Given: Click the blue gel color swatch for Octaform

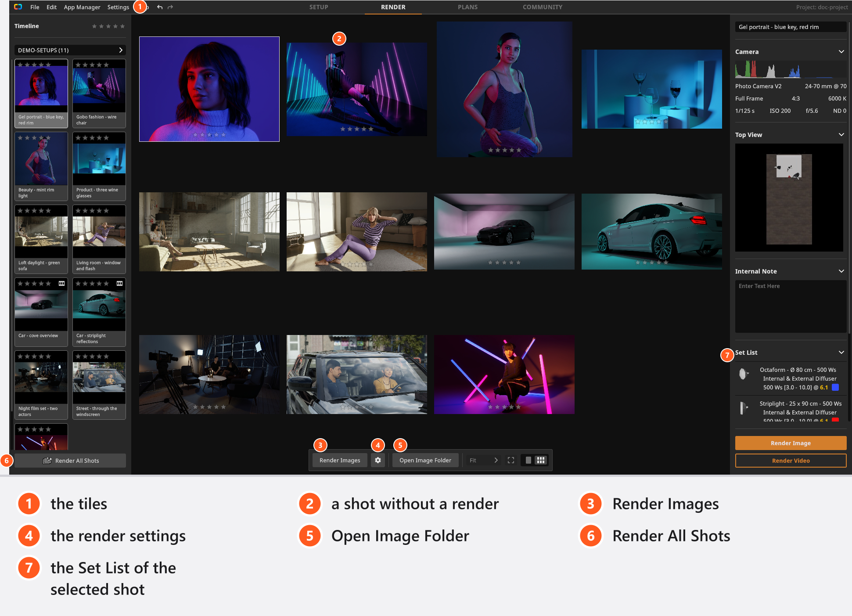Looking at the screenshot, I should coord(835,387).
